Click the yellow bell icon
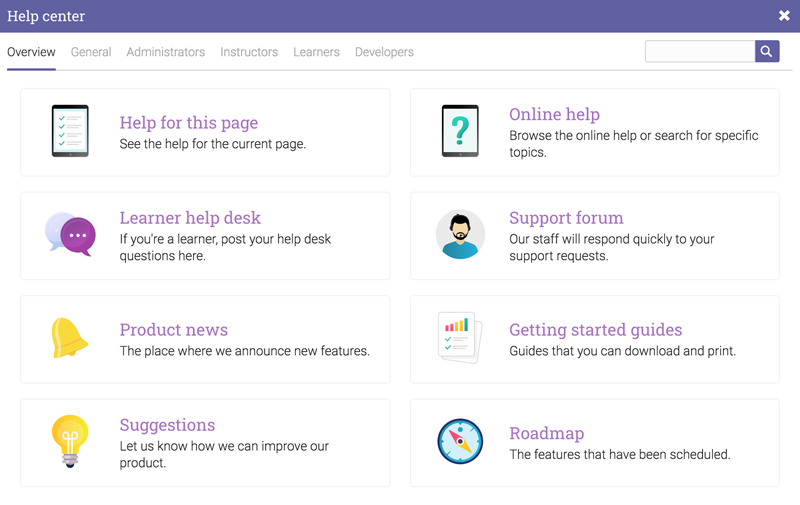The width and height of the screenshot is (800, 505). tap(69, 338)
